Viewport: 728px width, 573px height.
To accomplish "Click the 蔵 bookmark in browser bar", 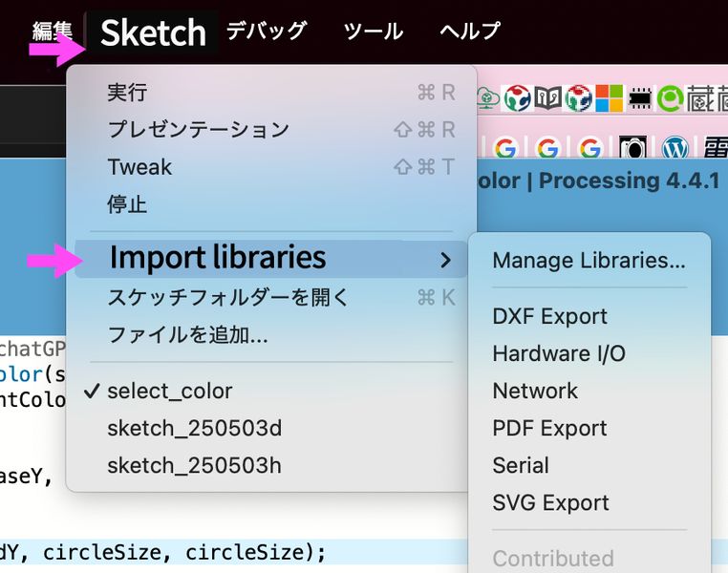I will 701,98.
